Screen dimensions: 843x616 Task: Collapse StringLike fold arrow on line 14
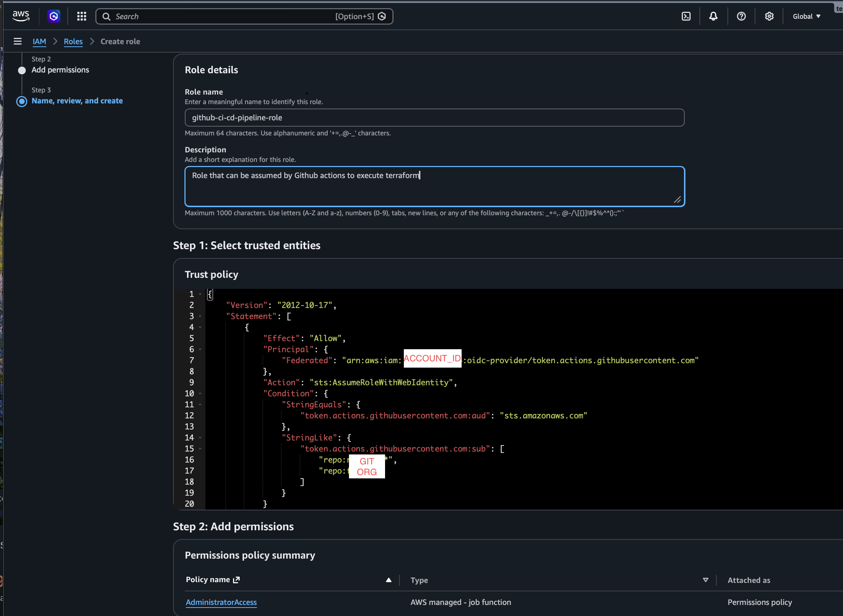[x=200, y=438]
